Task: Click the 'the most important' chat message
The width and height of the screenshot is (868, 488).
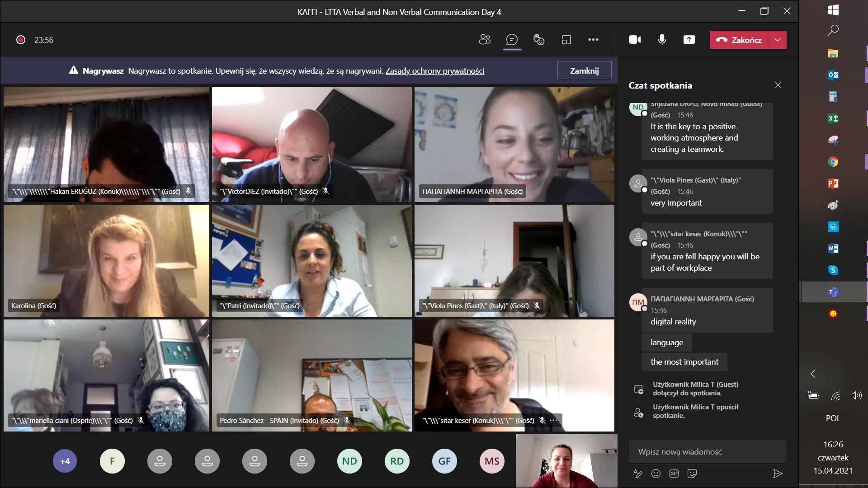Action: (684, 362)
